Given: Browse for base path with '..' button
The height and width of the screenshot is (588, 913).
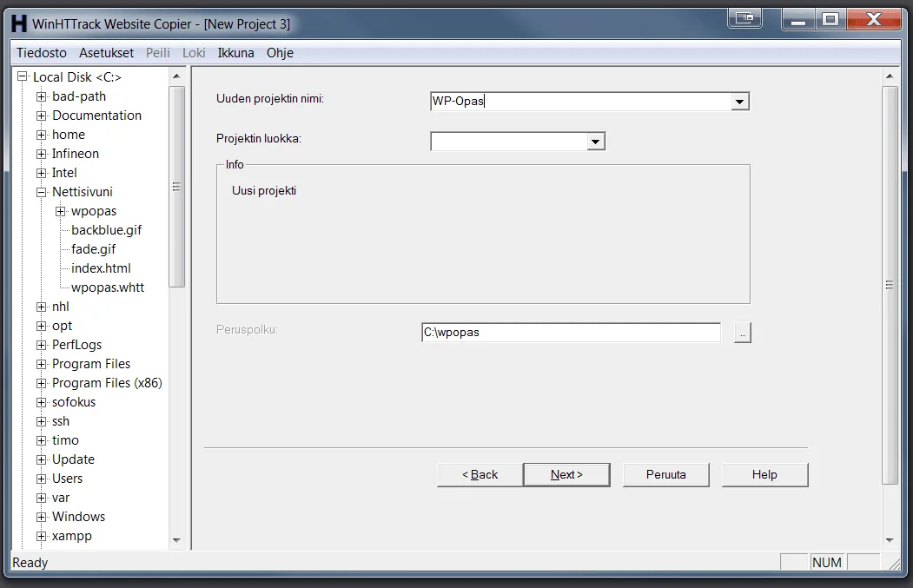Looking at the screenshot, I should [743, 333].
